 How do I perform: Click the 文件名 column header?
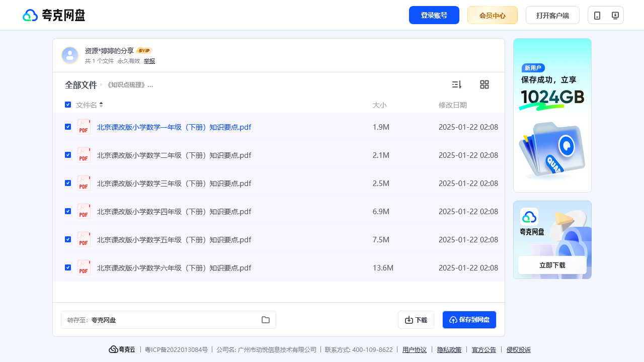pos(87,105)
